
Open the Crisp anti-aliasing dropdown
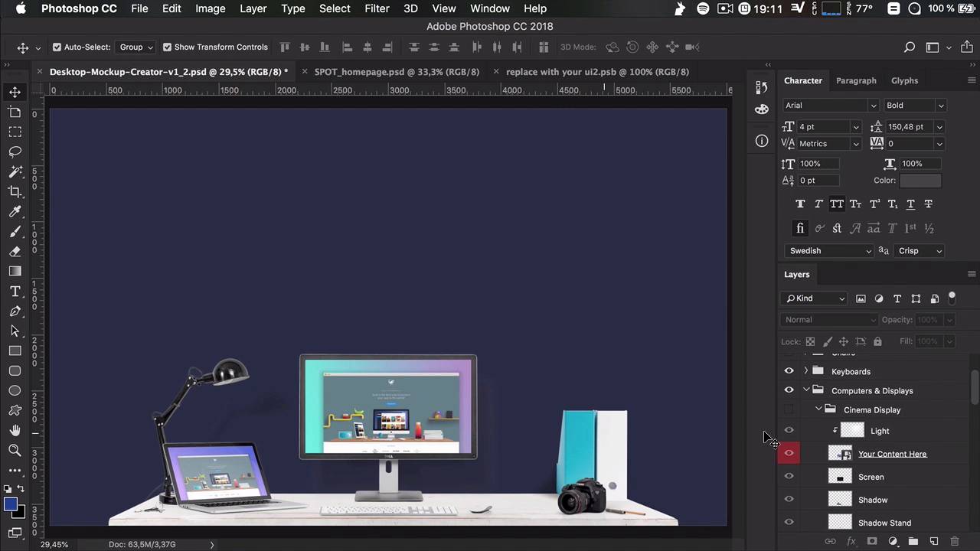coord(919,251)
